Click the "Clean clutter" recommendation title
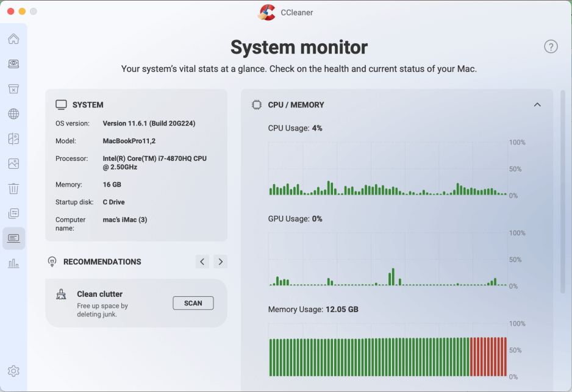The width and height of the screenshot is (572, 392). [99, 294]
